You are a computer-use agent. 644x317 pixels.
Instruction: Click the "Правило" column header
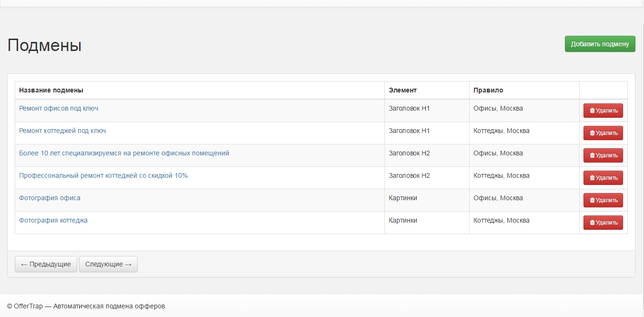pos(488,90)
